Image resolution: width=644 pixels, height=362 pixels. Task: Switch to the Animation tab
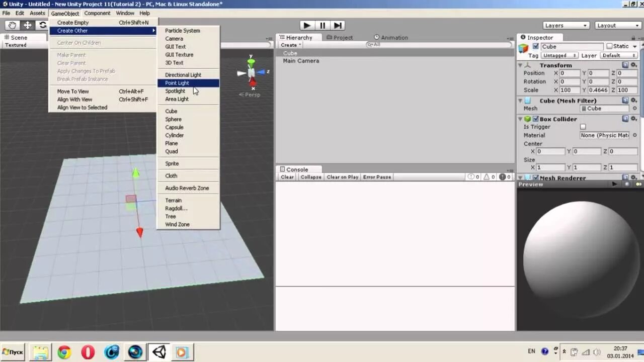(391, 38)
